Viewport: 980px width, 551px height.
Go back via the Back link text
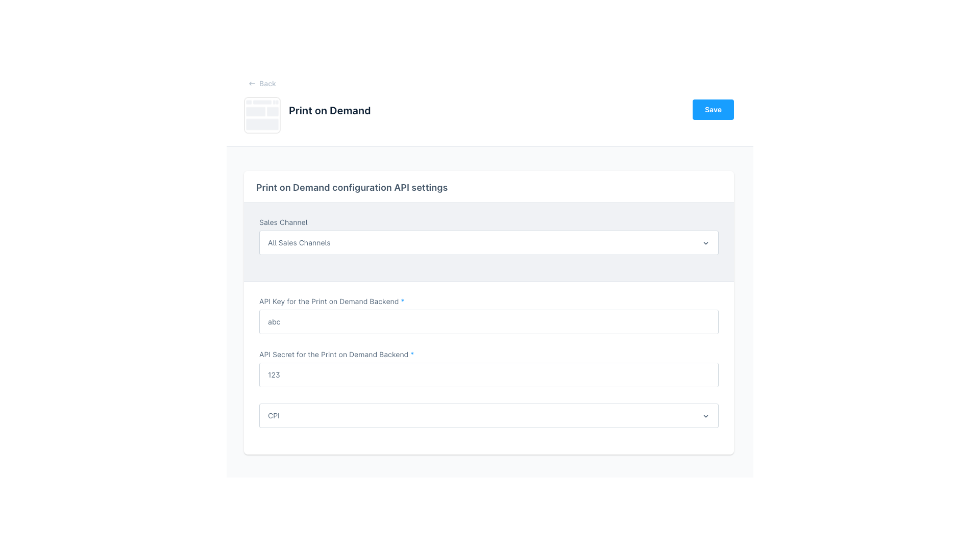coord(267,84)
